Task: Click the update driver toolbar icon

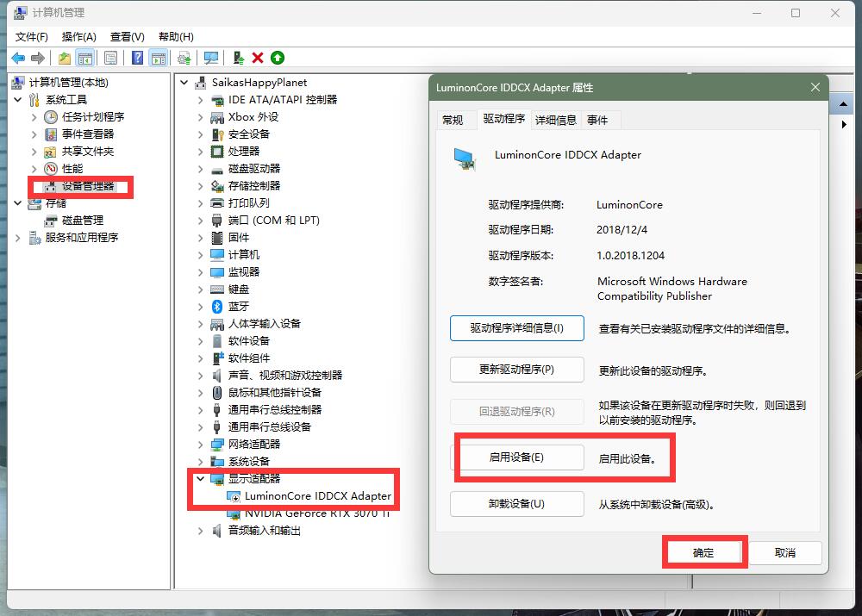Action: [184, 57]
